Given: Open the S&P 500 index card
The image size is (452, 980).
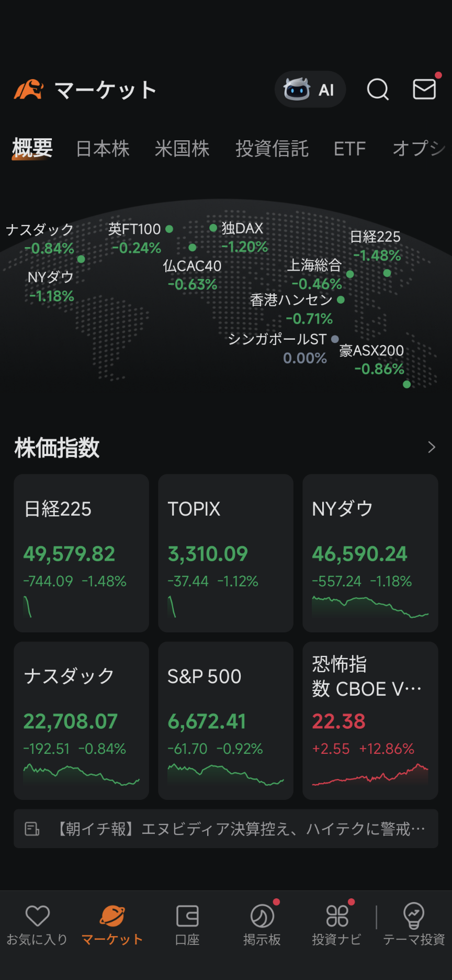Looking at the screenshot, I should pos(225,720).
